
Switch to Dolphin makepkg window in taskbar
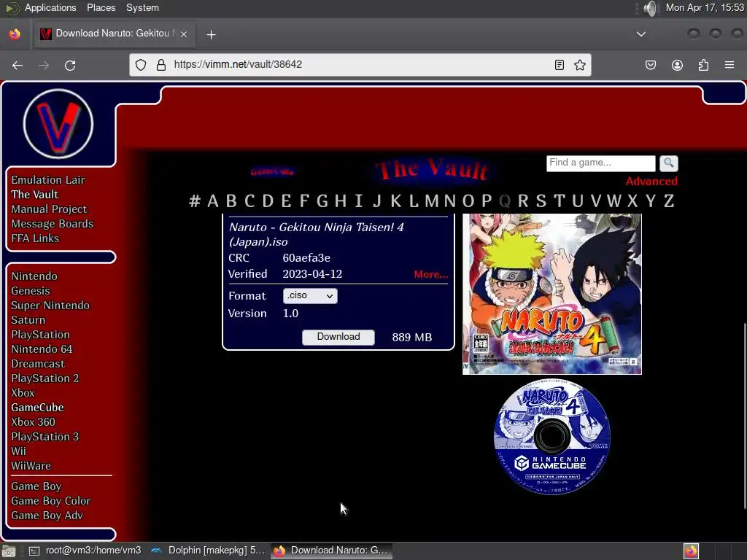coord(208,551)
